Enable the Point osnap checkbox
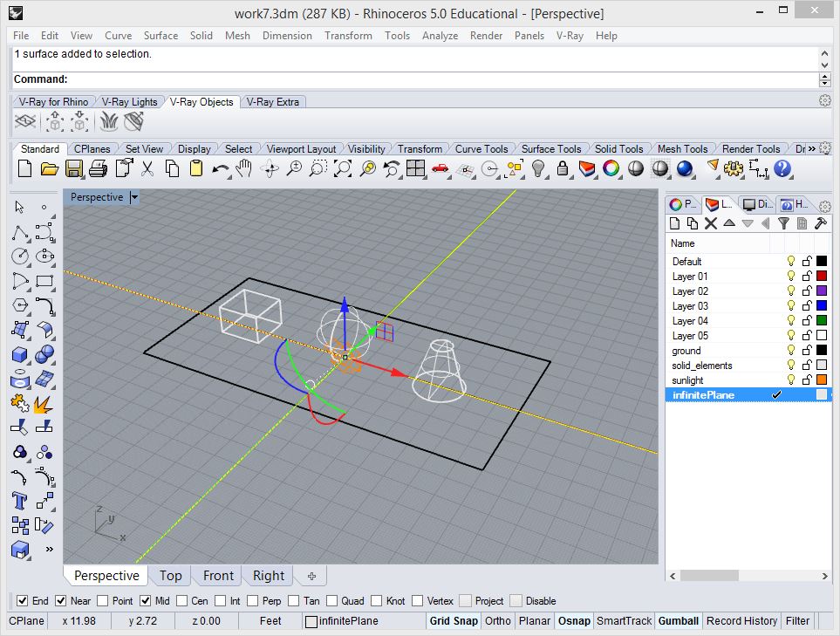The width and height of the screenshot is (840, 636). coord(102,600)
